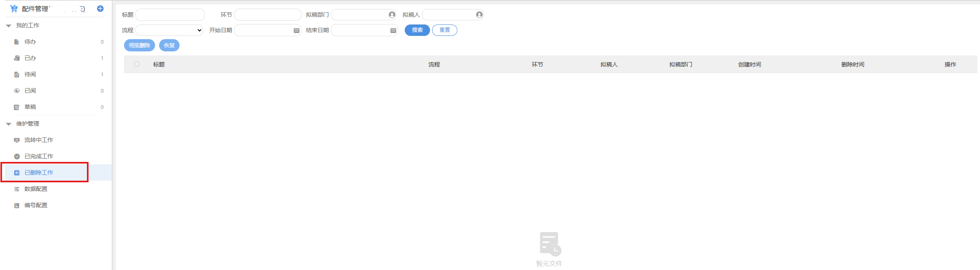Open the 流程 dropdown

[169, 30]
